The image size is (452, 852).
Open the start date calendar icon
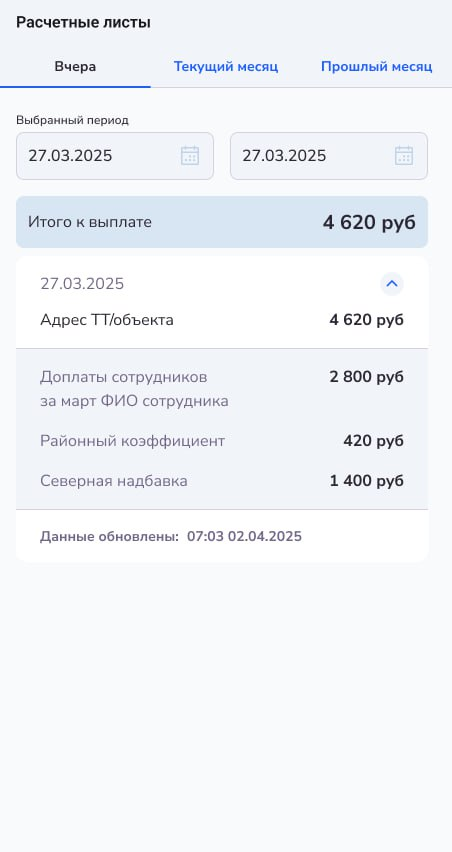tap(190, 156)
